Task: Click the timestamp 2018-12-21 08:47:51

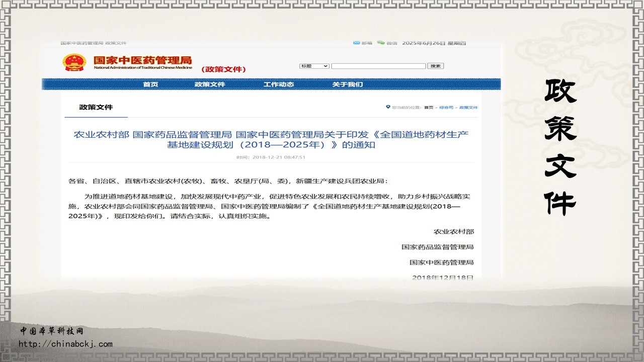Action: 271,157
